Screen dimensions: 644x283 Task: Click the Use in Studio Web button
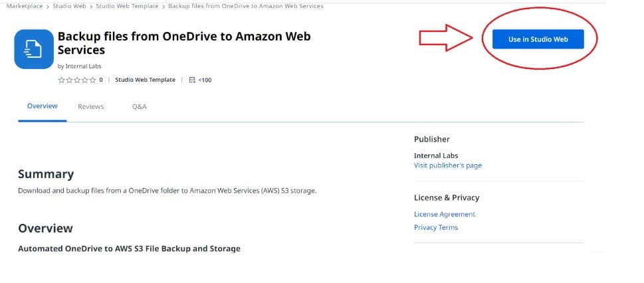click(538, 39)
